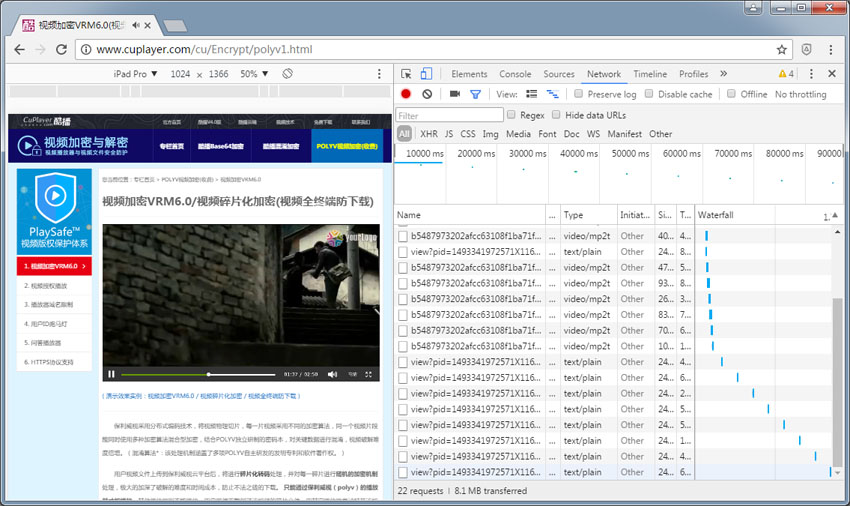Viewport: 850px width, 506px height.
Task: Filter requests by XHR type
Action: (429, 134)
